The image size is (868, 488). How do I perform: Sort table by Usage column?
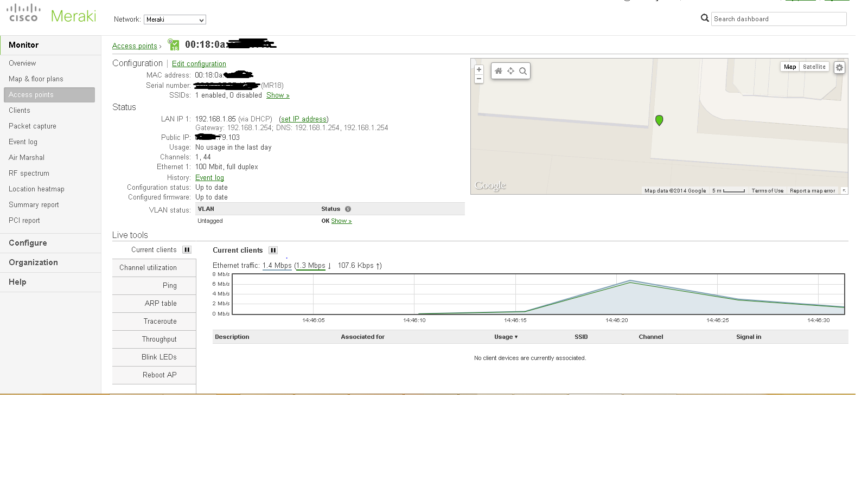click(x=506, y=337)
